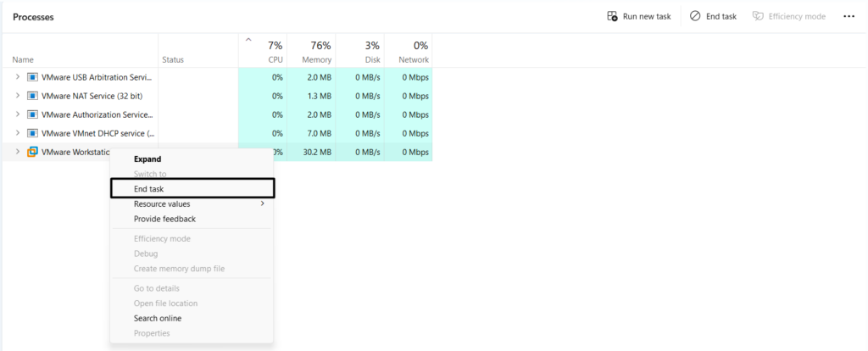Sort by the CPU column header
Screen dimensions: 868x351
[x=275, y=60]
